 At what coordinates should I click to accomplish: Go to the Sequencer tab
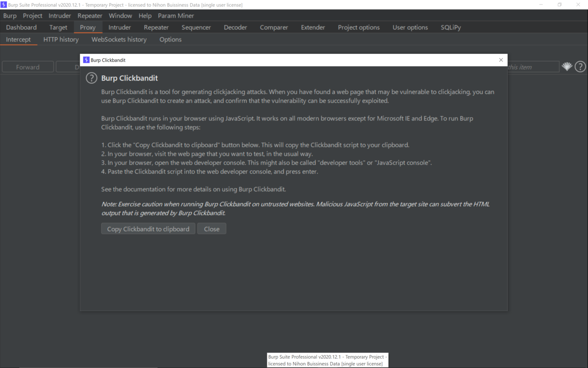[196, 27]
